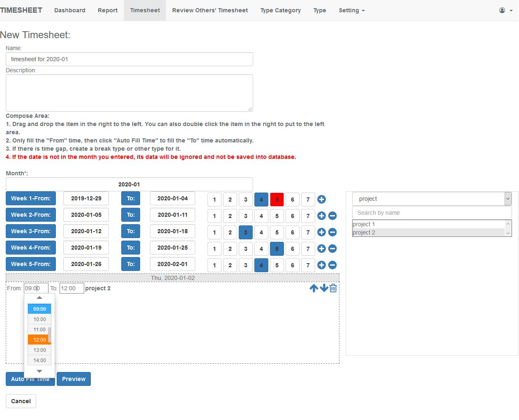519x420 pixels.
Task: Choose 09:00 in time picker
Action: point(39,309)
